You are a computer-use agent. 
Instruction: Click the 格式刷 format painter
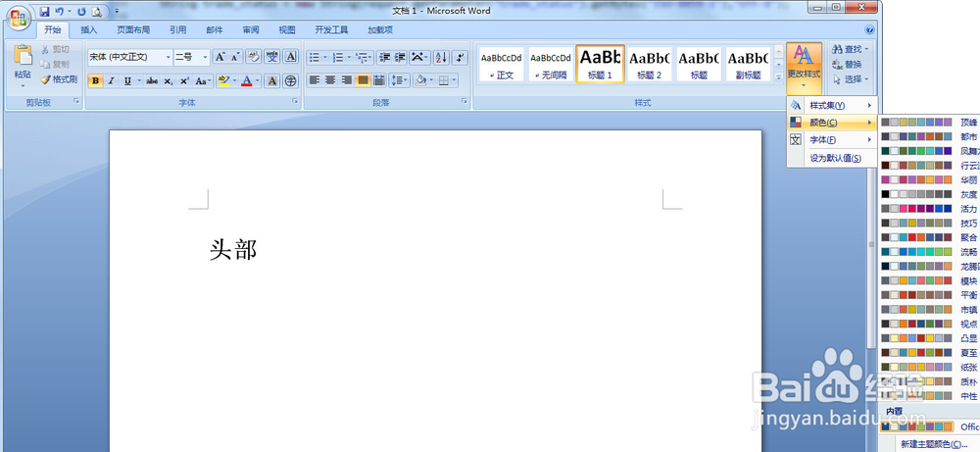click(x=58, y=79)
